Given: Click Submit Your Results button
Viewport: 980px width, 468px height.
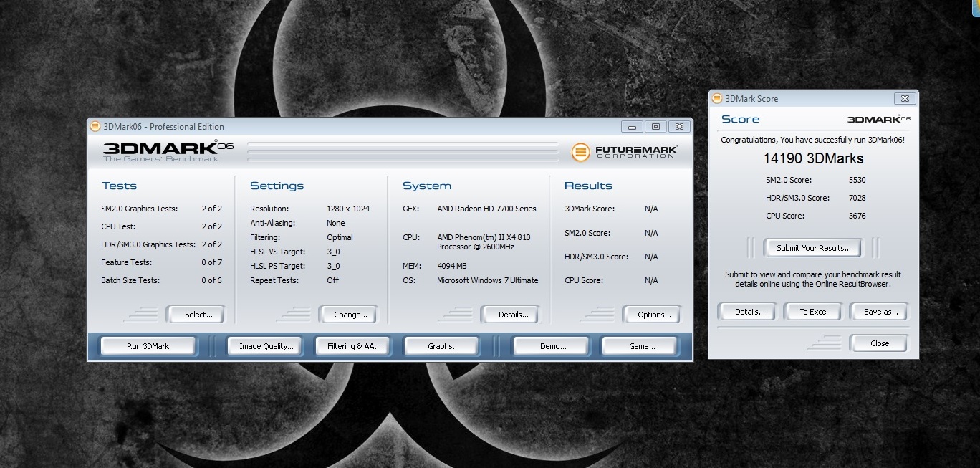Looking at the screenshot, I should click(x=813, y=248).
